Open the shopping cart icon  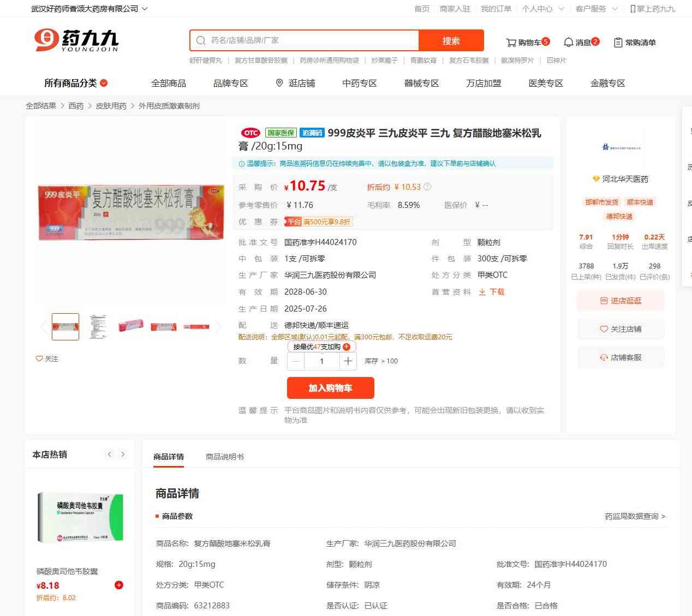[x=511, y=43]
